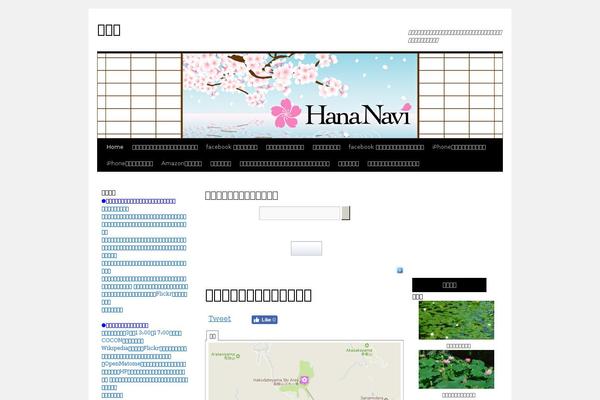Click the Tweet link
The image size is (600, 400).
220,318
